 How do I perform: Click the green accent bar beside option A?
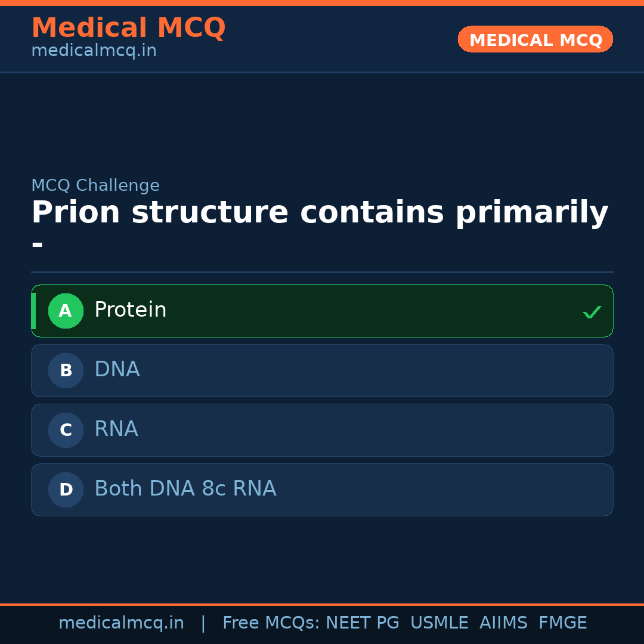point(34,311)
